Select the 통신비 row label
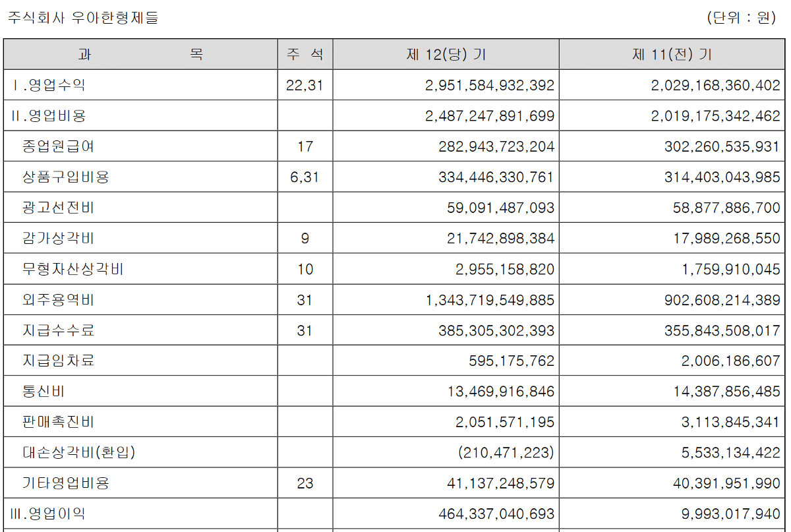 (x=44, y=392)
